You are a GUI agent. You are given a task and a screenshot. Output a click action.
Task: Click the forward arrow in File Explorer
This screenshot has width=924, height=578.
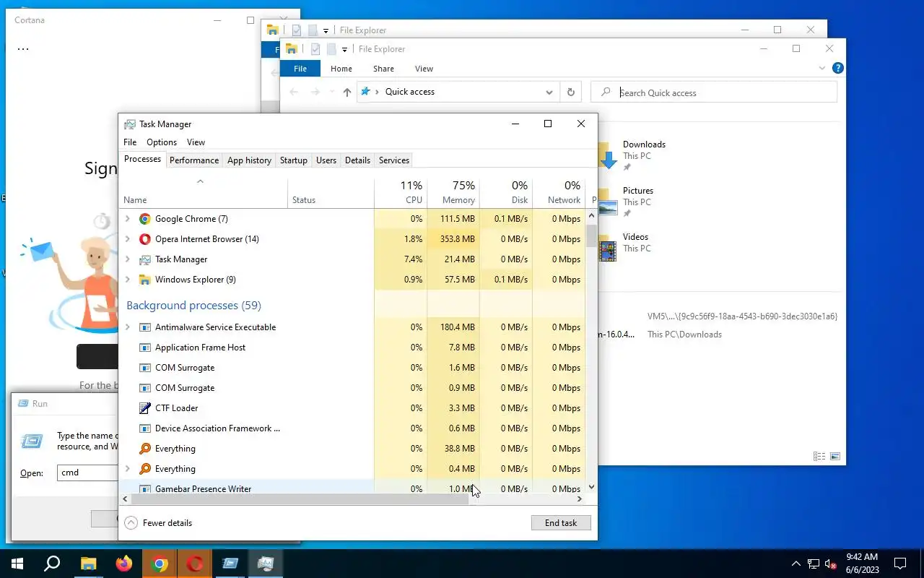pyautogui.click(x=315, y=92)
